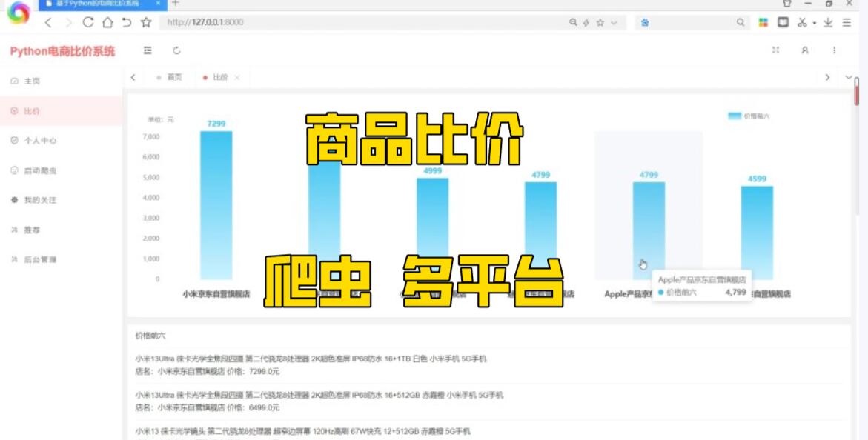
Task: Open the colorful extensions grid icon
Action: click(763, 22)
